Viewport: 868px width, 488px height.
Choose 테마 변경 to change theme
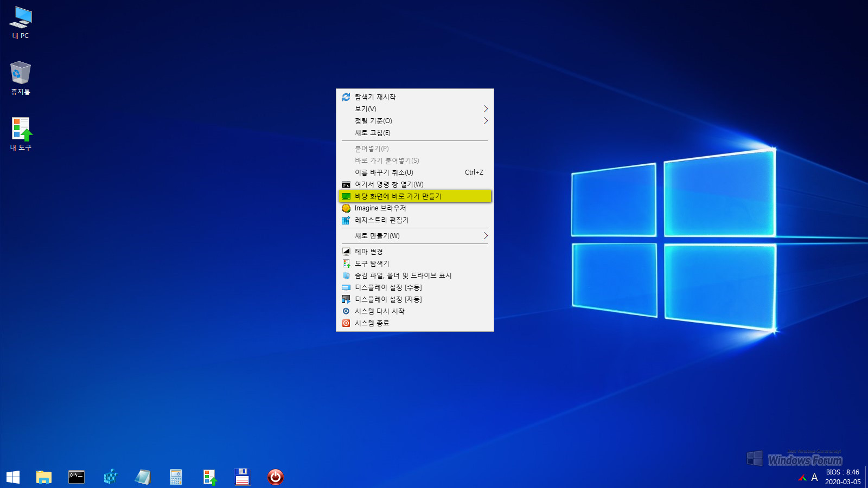(x=415, y=252)
